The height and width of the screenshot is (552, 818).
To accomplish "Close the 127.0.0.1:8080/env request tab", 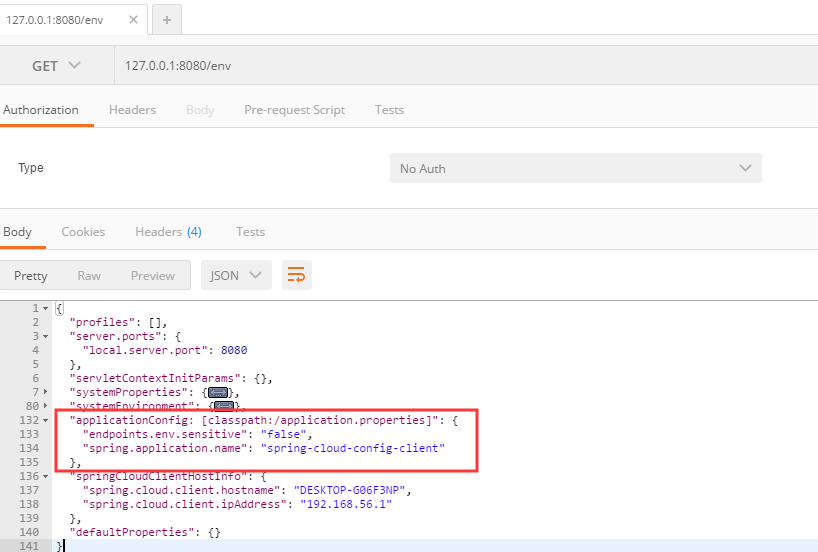I will point(134,20).
